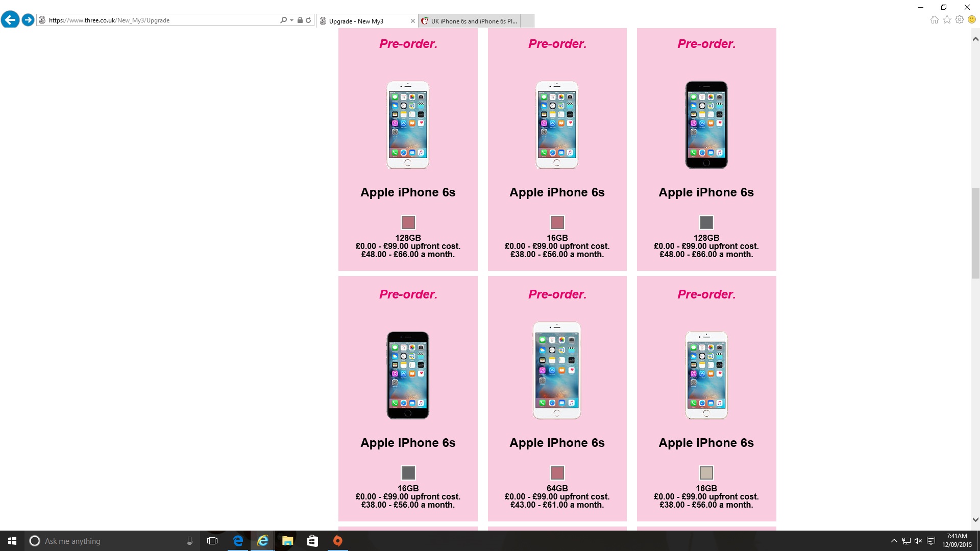
Task: Launch Microsoft Edge from taskbar
Action: pyautogui.click(x=238, y=541)
